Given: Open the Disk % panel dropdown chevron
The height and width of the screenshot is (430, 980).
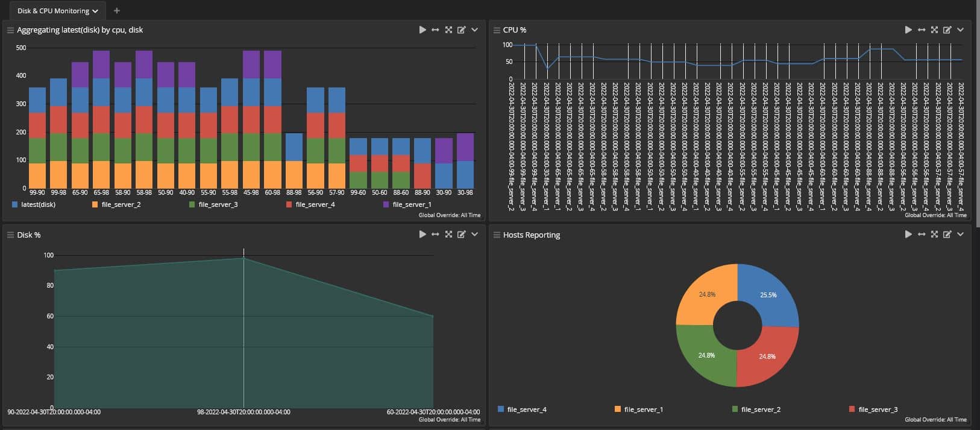Looking at the screenshot, I should point(474,235).
